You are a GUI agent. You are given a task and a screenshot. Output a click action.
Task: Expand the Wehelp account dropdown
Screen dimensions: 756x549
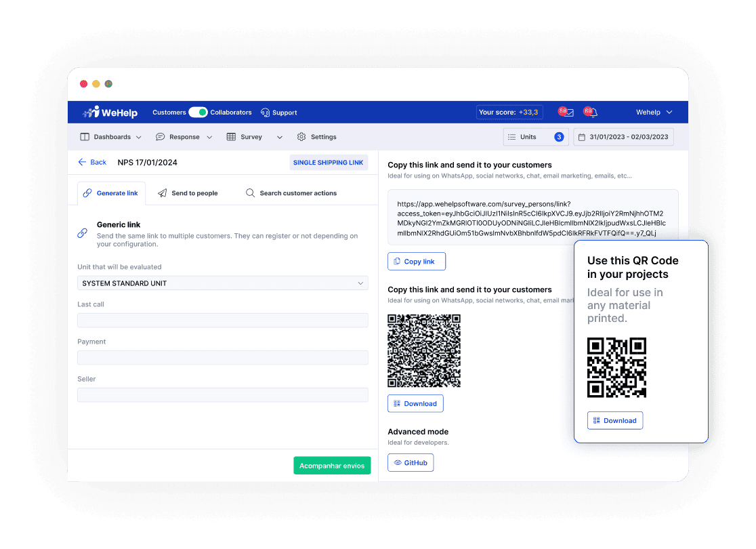(x=652, y=112)
